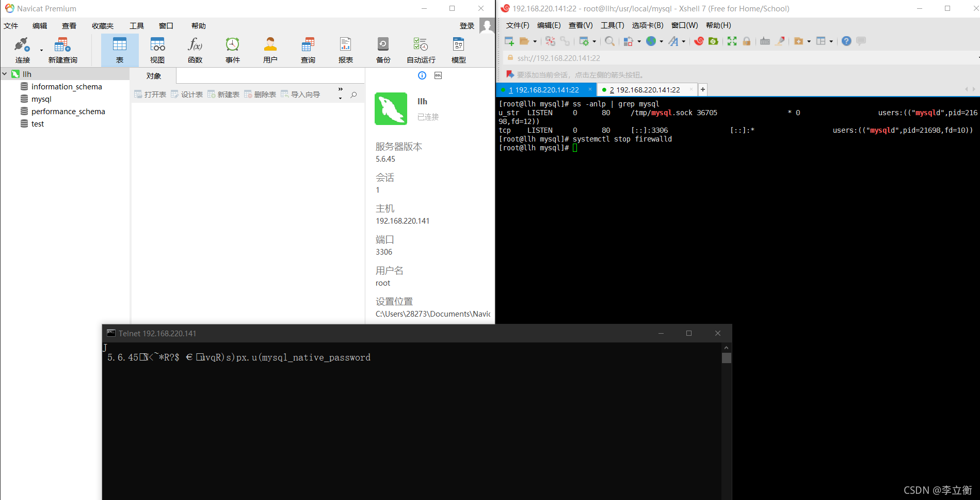The height and width of the screenshot is (500, 980).
Task: Click 设计表 in Navicat's object toolbar
Action: (187, 95)
